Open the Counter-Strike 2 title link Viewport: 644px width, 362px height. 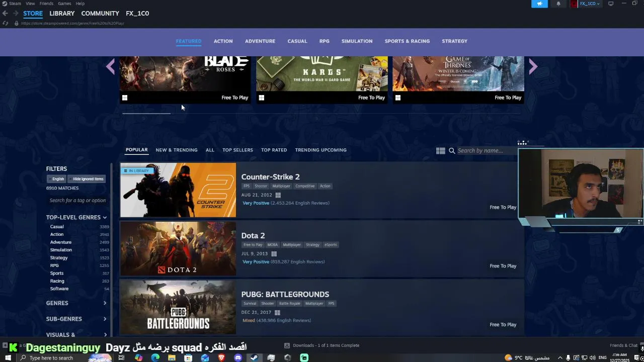270,177
